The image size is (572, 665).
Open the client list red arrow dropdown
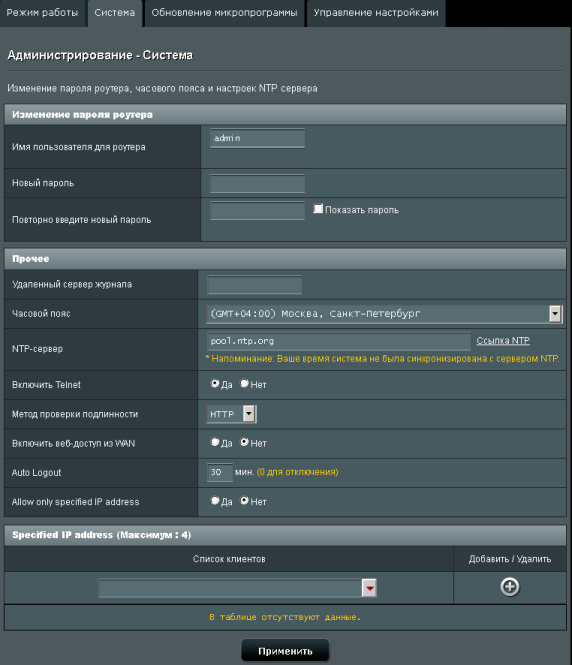tap(369, 588)
